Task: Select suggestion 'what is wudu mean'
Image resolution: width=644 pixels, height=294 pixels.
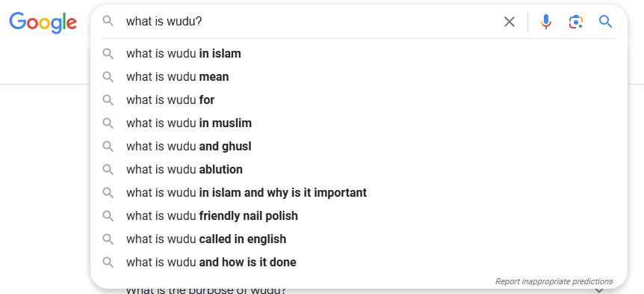Action: click(x=359, y=77)
